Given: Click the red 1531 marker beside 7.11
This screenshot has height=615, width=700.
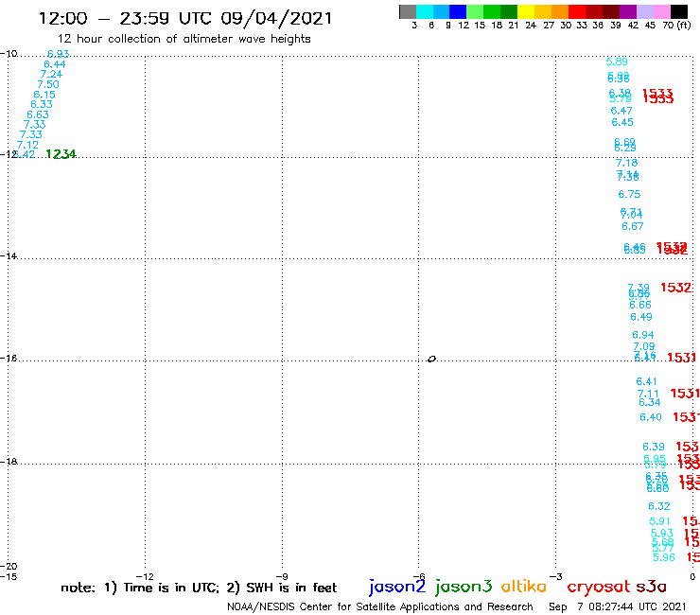Looking at the screenshot, I should (x=684, y=394).
